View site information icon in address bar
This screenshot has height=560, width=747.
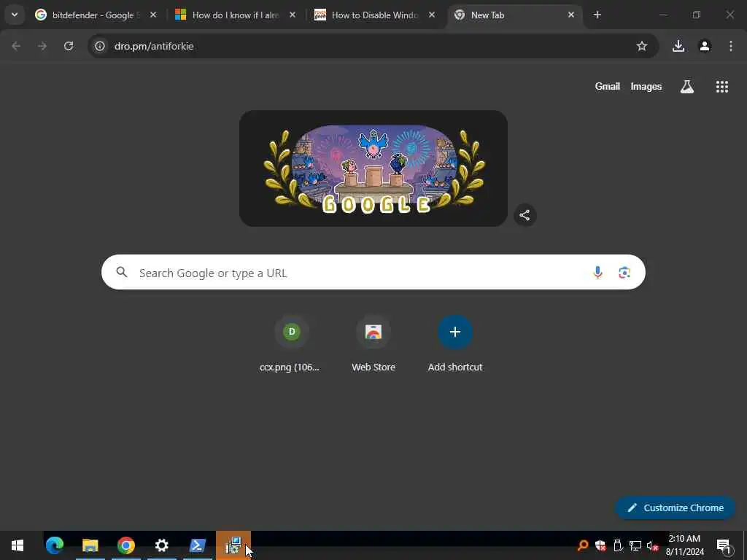click(99, 46)
